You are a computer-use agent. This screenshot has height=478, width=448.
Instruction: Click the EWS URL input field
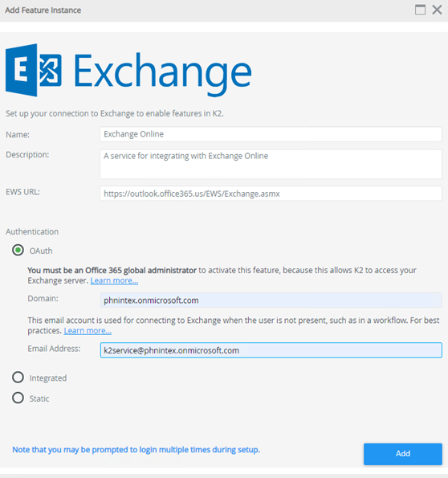[x=271, y=194]
